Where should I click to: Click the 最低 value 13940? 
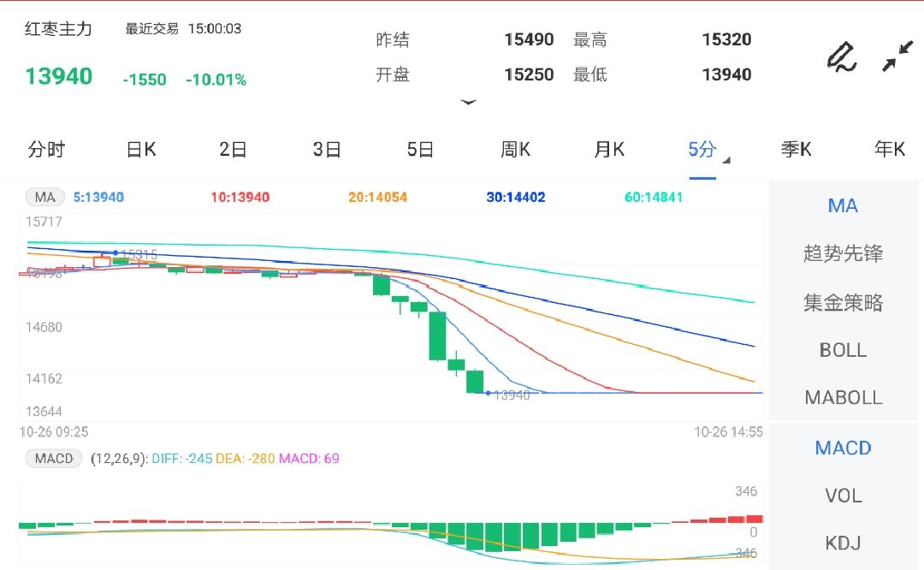pyautogui.click(x=726, y=74)
